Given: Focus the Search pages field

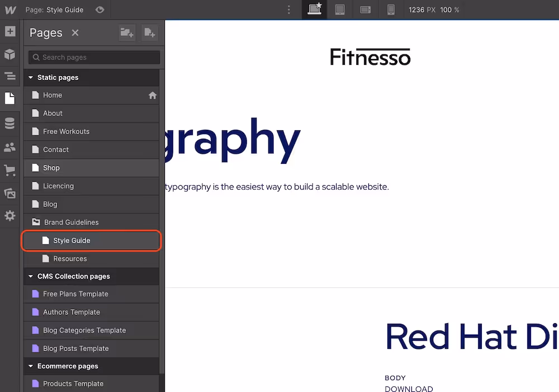Looking at the screenshot, I should [x=94, y=58].
